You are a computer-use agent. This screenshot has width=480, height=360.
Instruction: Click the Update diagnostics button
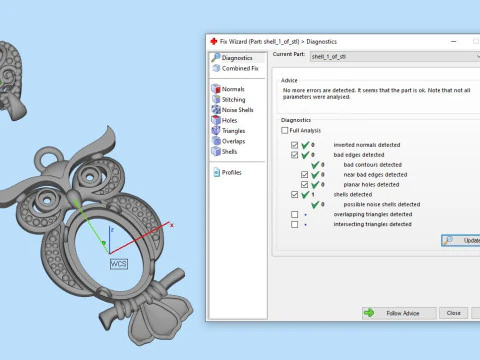point(461,240)
